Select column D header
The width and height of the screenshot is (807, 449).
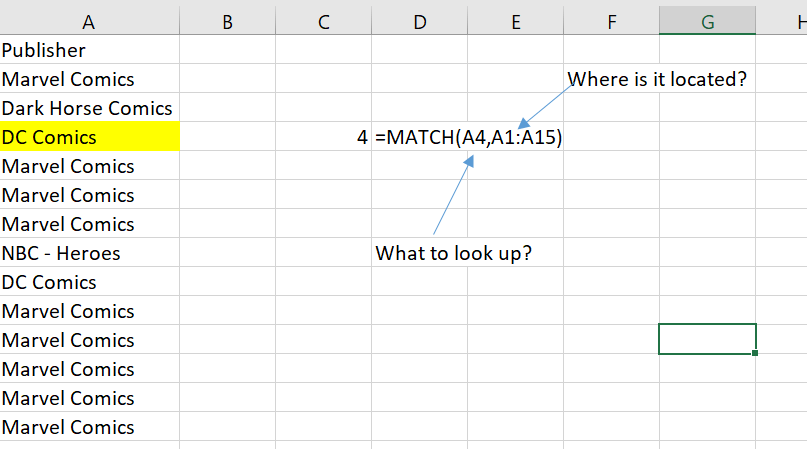(x=419, y=21)
